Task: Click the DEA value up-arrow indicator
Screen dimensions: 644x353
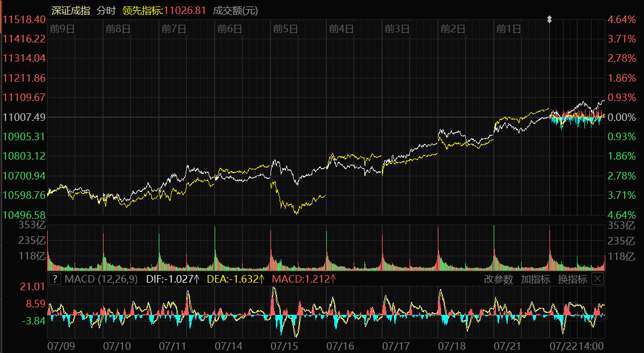Action: pos(262,279)
